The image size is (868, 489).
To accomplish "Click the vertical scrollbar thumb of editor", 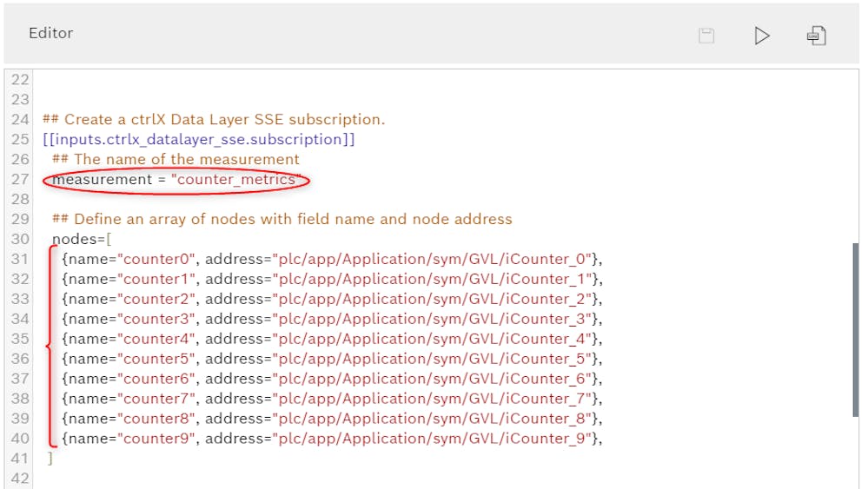I will pyautogui.click(x=855, y=330).
